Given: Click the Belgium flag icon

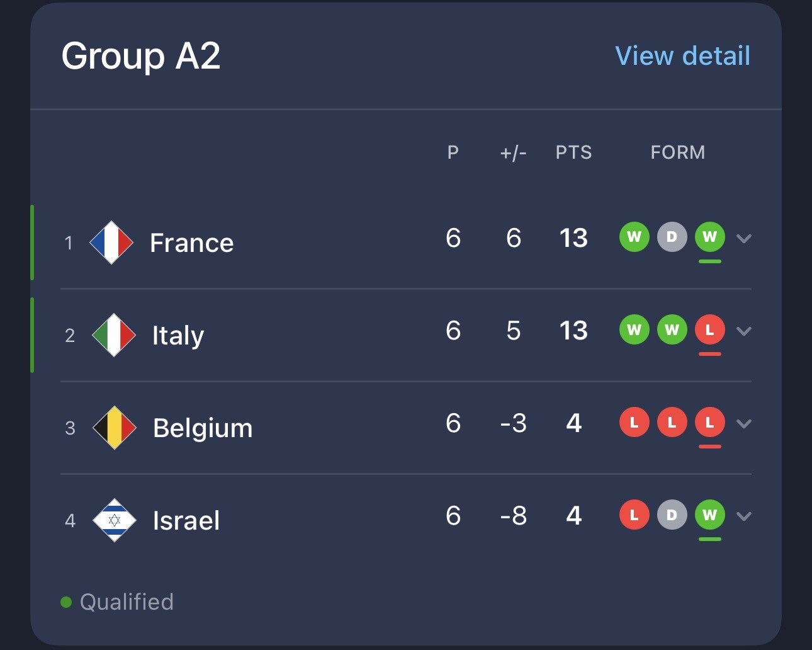Looking at the screenshot, I should click(x=114, y=428).
